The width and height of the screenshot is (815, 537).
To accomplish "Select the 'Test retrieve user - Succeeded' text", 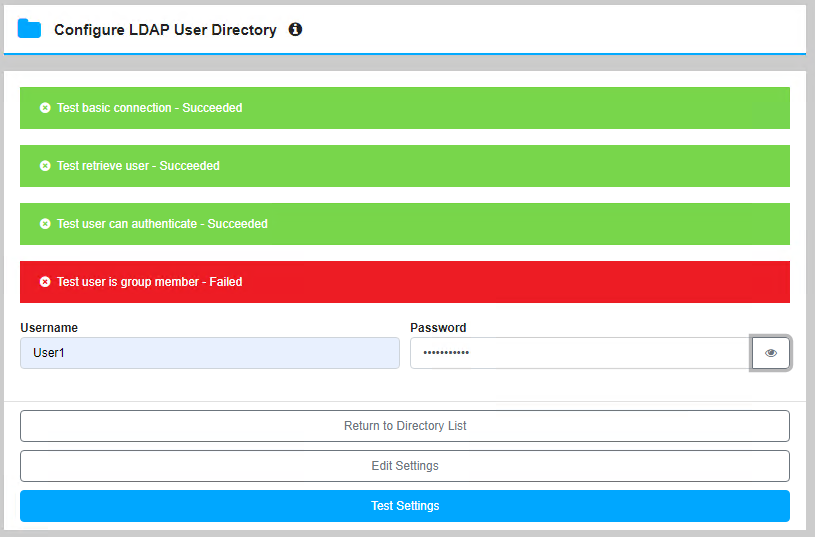I will coord(138,166).
